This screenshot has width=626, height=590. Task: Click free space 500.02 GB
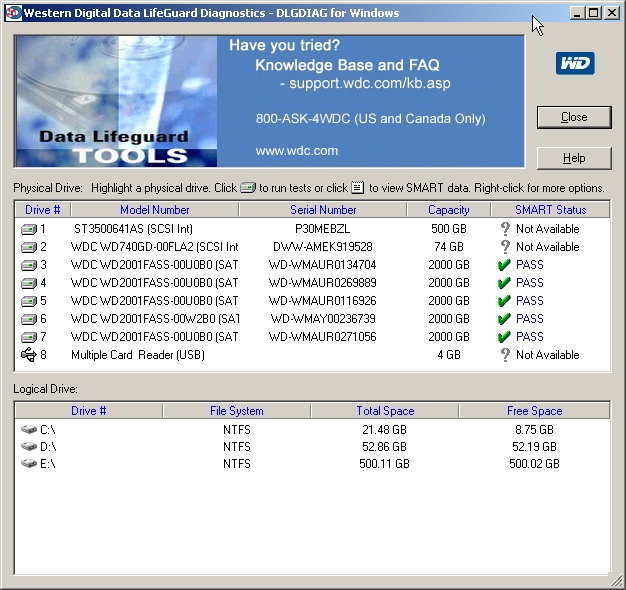534,463
